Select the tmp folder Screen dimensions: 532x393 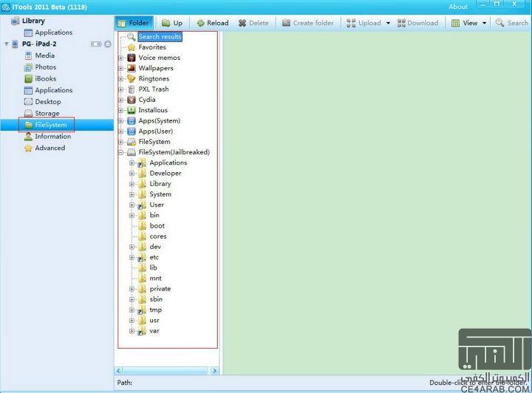155,310
